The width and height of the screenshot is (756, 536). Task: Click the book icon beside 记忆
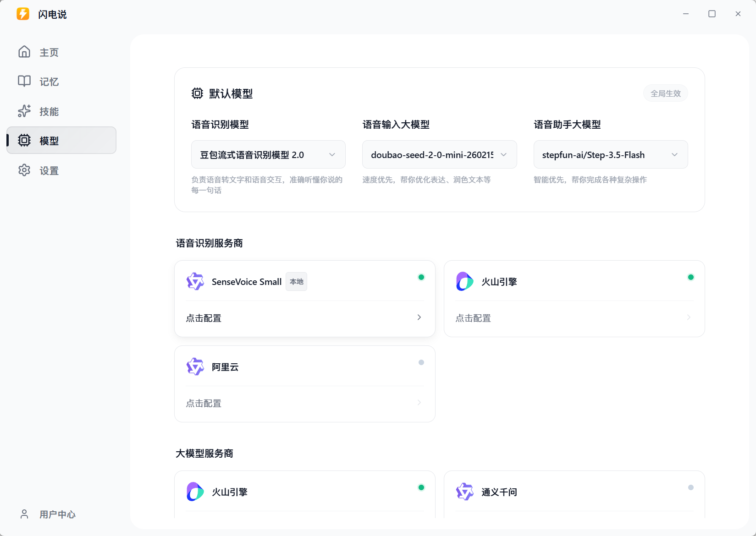tap(24, 81)
